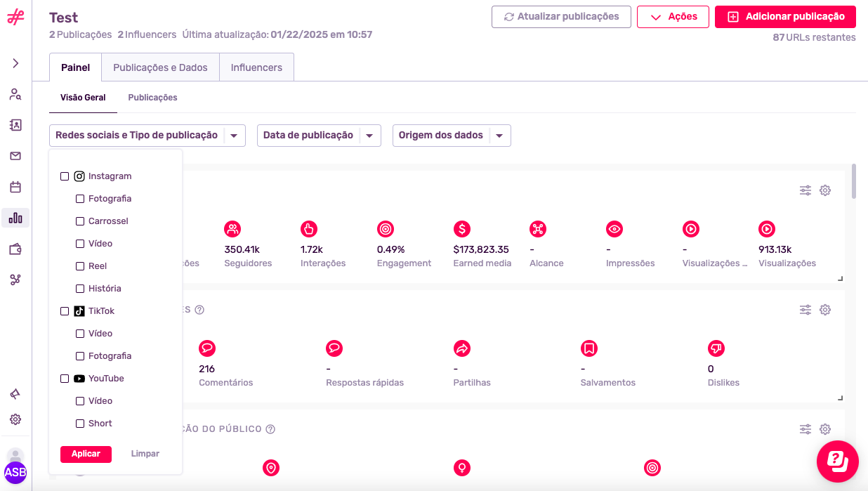Check the Carrossel checkbox
Screen dimensions: 868x491
tap(80, 221)
